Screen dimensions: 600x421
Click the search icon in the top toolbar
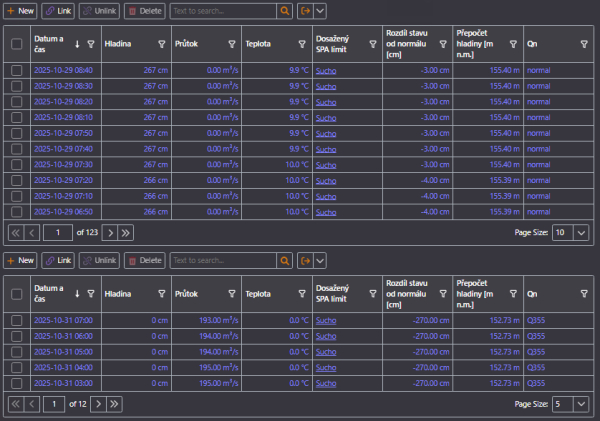coord(285,10)
